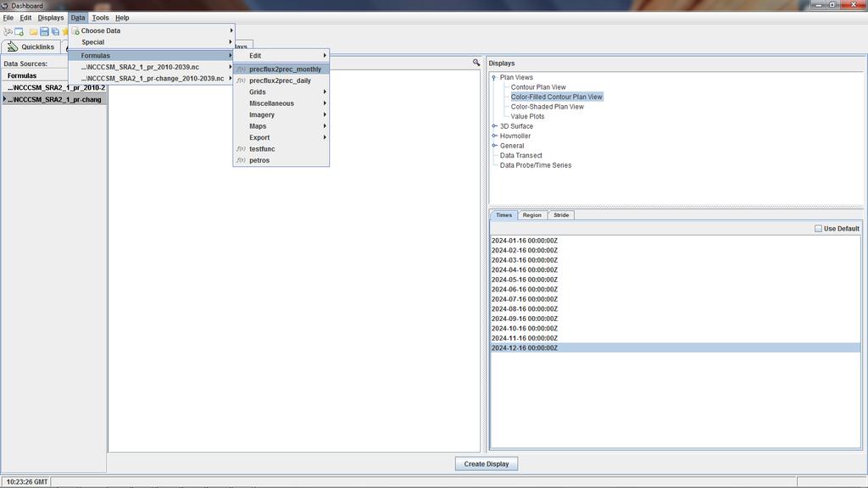This screenshot has width=868, height=488.
Task: Click the Choose Data icon in the menu
Action: point(75,31)
